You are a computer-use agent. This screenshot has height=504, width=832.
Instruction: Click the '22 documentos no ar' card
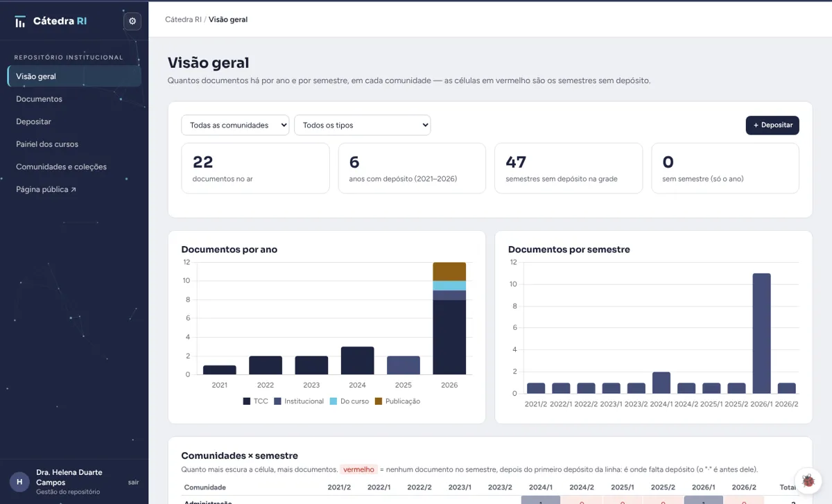pyautogui.click(x=255, y=168)
